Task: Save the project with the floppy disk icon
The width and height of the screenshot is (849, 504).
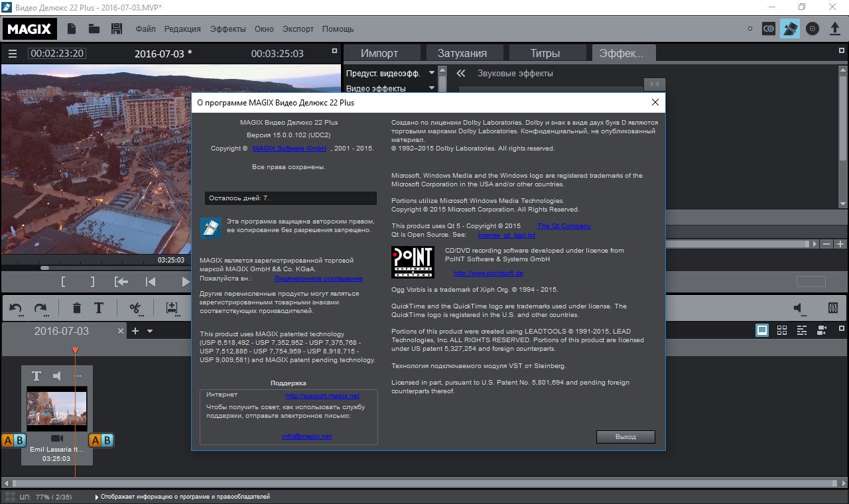Action: (x=117, y=29)
